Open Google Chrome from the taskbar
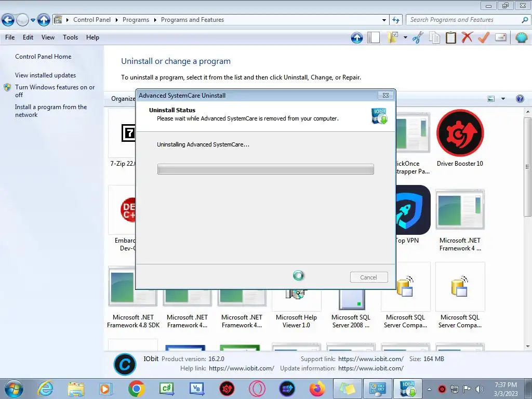532x399 pixels. (137, 389)
